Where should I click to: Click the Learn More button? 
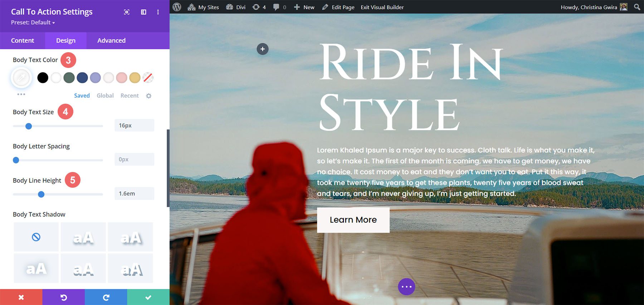(353, 220)
